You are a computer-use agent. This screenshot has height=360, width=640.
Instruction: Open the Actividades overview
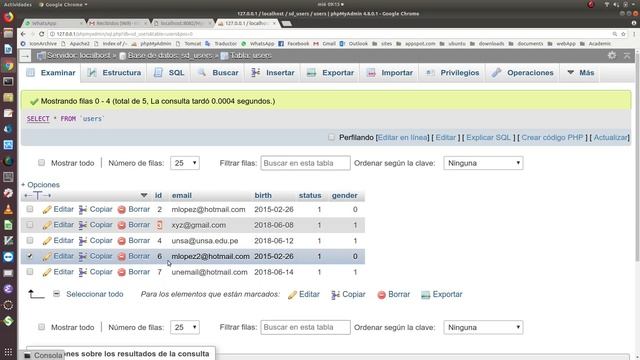pyautogui.click(x=18, y=4)
